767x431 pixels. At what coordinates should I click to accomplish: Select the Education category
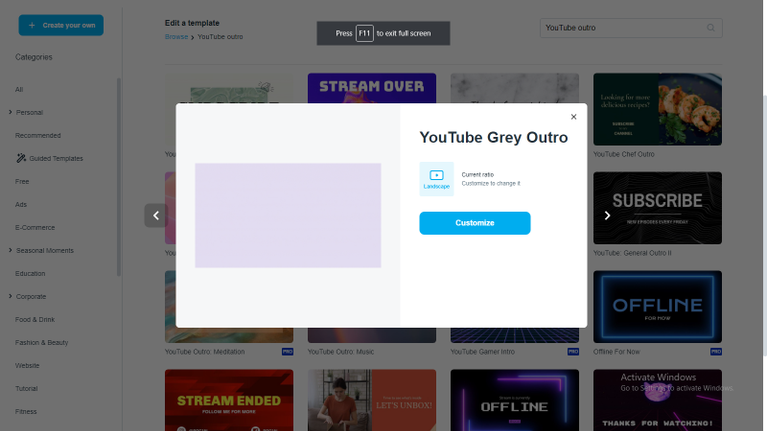(30, 273)
